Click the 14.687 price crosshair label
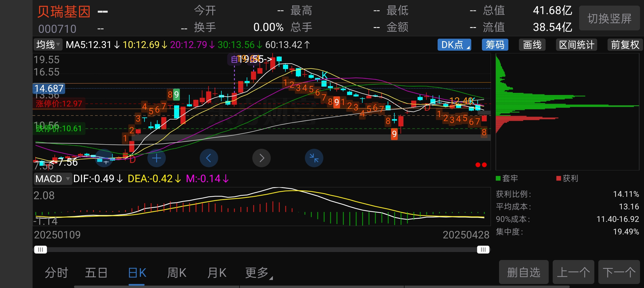 [x=49, y=88]
